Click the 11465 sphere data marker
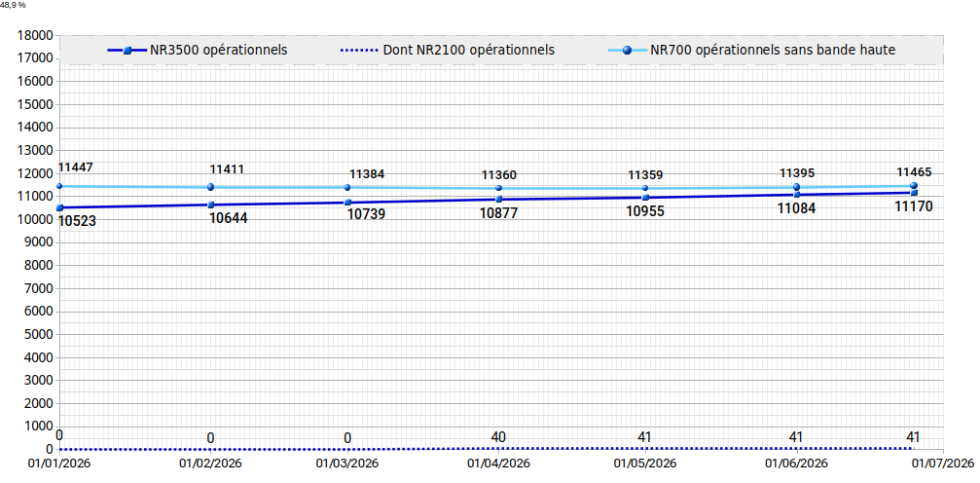Image resolution: width=980 pixels, height=483 pixels. pyautogui.click(x=913, y=185)
